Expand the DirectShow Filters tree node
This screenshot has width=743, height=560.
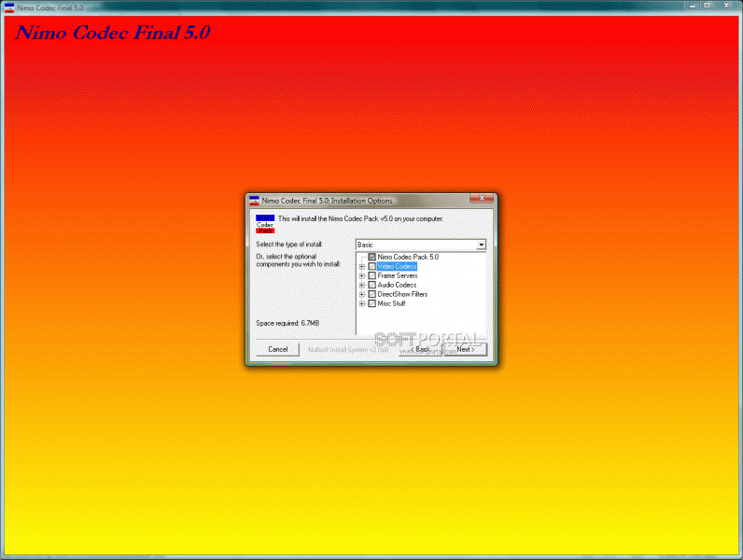[362, 294]
